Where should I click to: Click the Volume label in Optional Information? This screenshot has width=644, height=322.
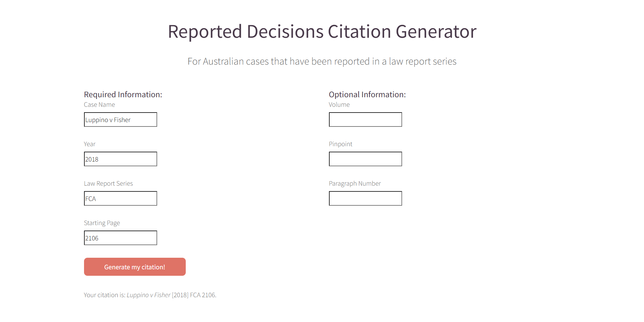(x=339, y=104)
